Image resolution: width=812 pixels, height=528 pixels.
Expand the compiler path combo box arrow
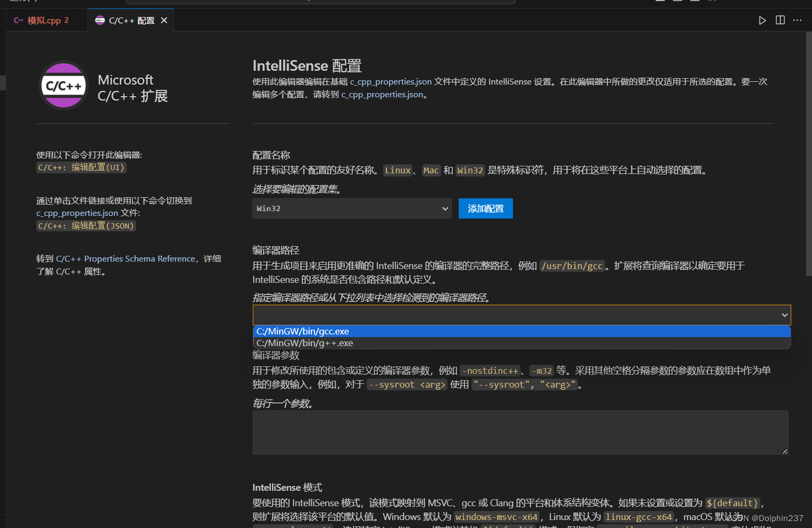coord(784,315)
